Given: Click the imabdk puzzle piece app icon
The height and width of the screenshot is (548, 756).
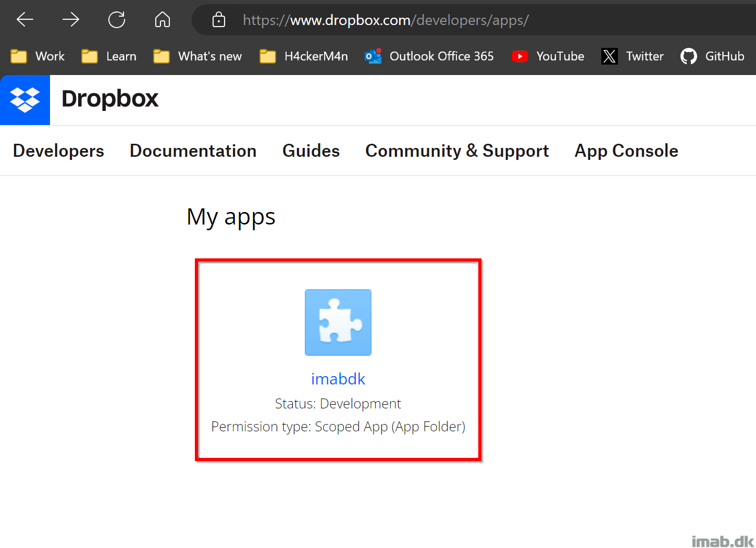Looking at the screenshot, I should click(x=338, y=322).
